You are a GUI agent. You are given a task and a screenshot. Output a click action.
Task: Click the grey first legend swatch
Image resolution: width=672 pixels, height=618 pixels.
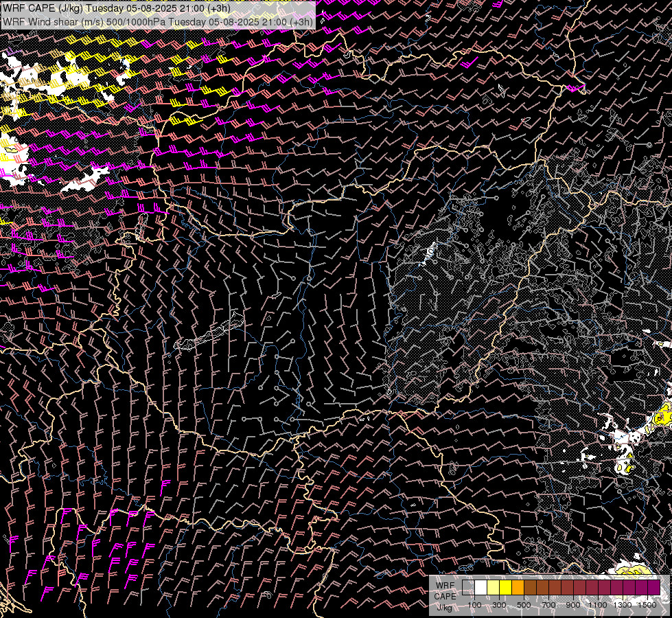[468, 587]
